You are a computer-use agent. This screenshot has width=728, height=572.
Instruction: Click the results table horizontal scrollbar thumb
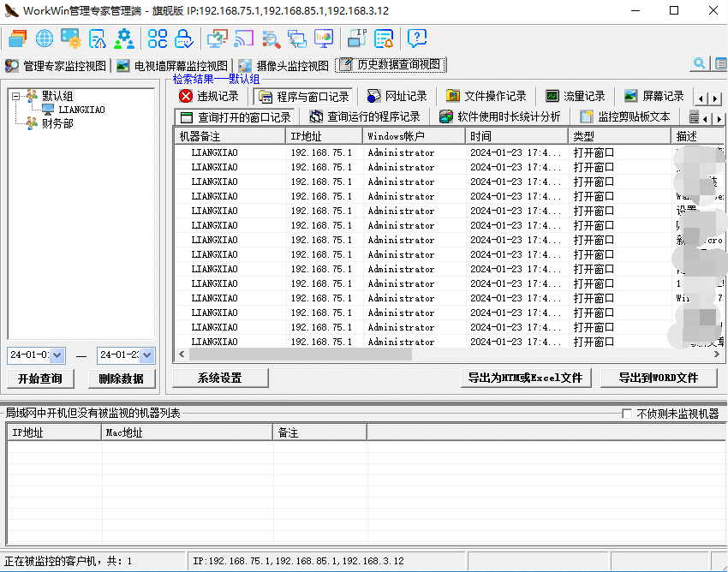(301, 355)
